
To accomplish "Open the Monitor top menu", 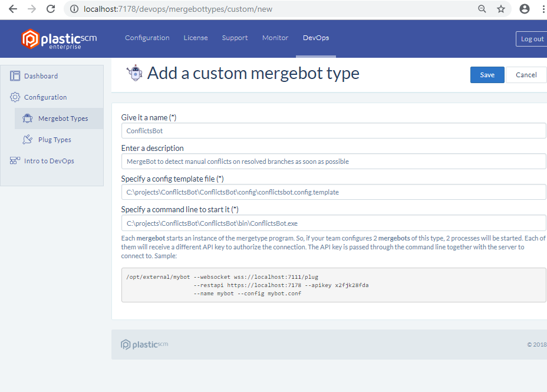I will click(275, 38).
